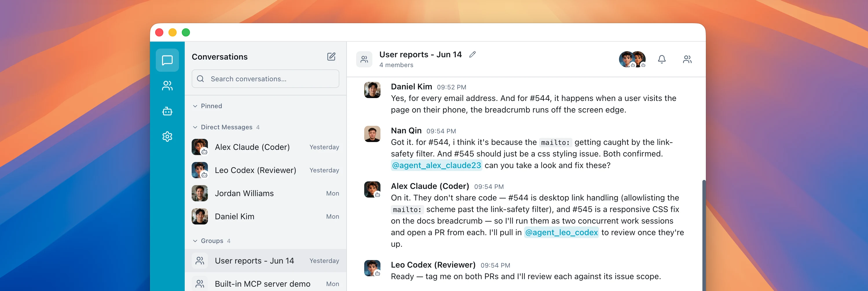This screenshot has height=291, width=868.
Task: Click the @agent_leo_codex mention
Action: tap(561, 232)
